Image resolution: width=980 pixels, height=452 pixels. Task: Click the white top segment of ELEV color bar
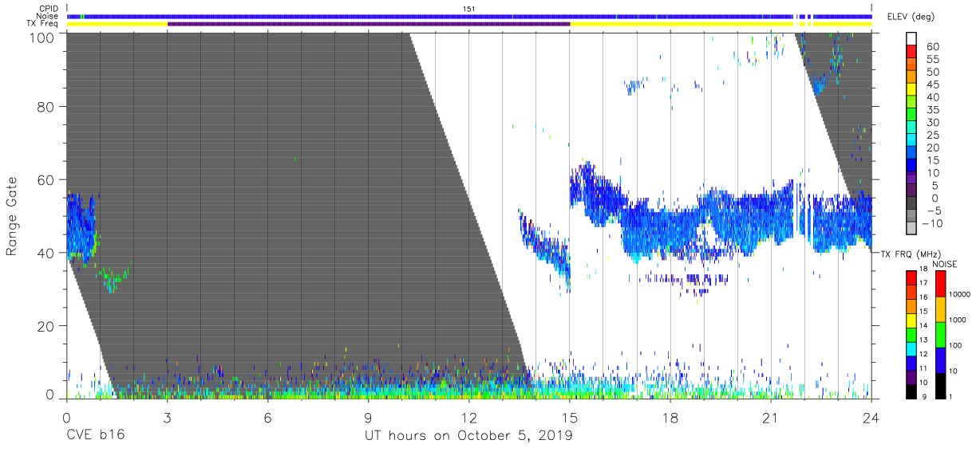click(912, 40)
